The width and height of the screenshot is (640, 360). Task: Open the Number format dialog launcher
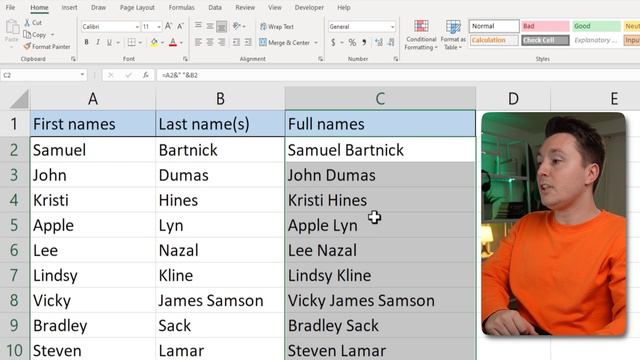click(x=396, y=59)
